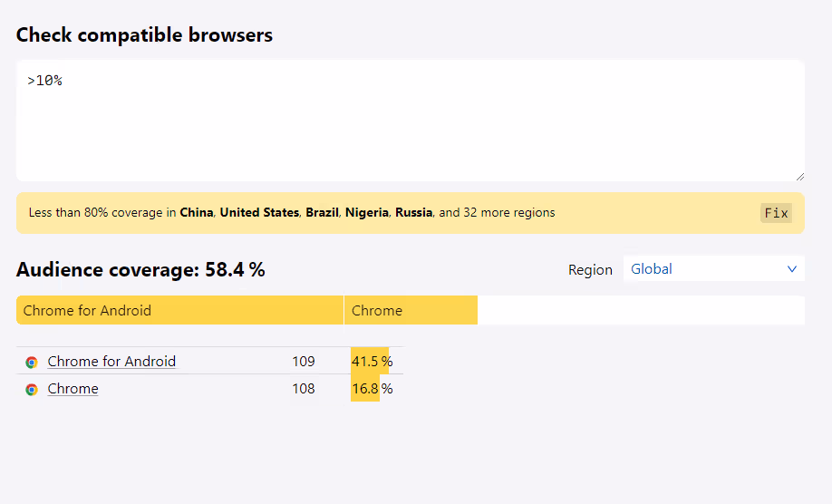Click version 109 in the Chrome for Android row
This screenshot has width=832, height=504.
click(304, 362)
